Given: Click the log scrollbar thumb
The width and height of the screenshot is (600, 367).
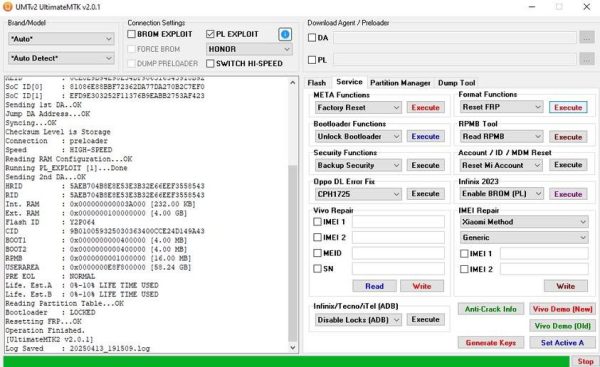Looking at the screenshot, I should click(x=292, y=254).
